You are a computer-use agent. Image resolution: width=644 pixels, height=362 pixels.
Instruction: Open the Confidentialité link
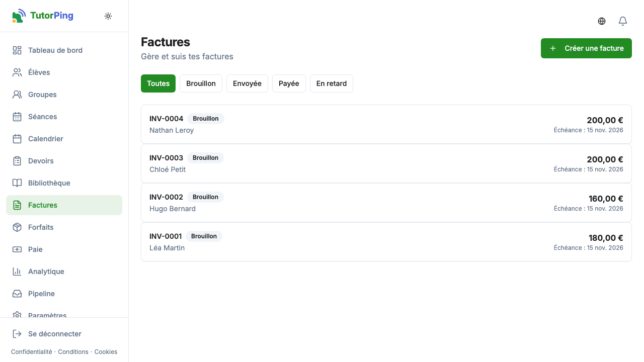pyautogui.click(x=31, y=352)
